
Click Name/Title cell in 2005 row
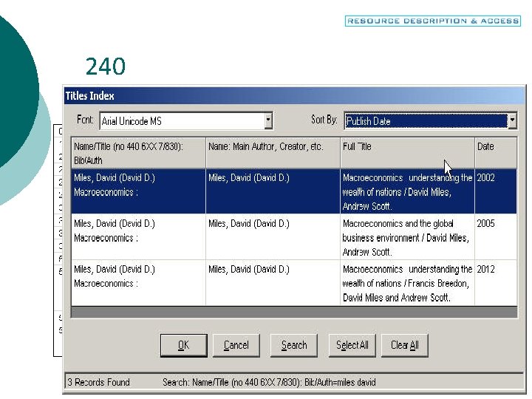138,237
